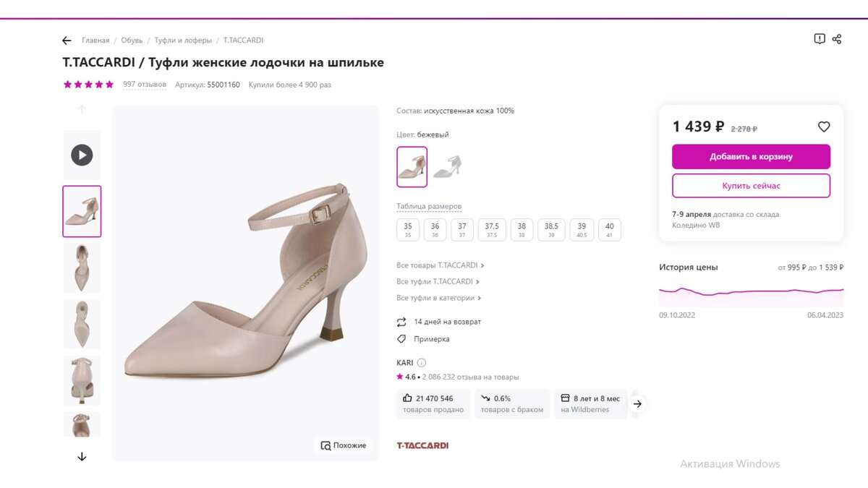
Task: Open KARI seller name
Action: coord(404,363)
